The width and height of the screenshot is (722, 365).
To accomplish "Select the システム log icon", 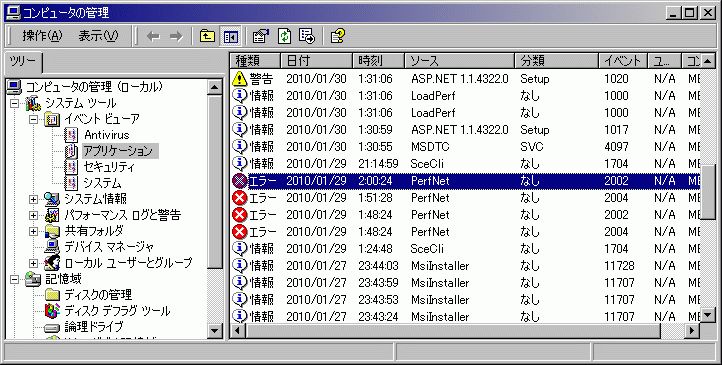I will (x=71, y=183).
